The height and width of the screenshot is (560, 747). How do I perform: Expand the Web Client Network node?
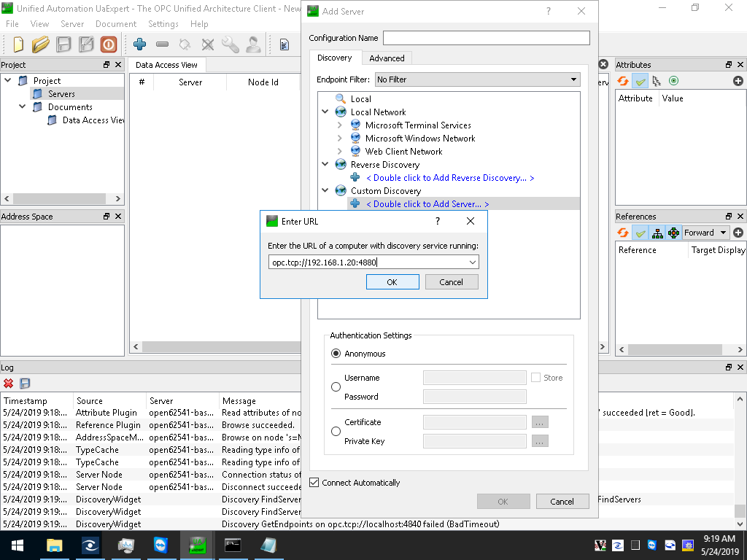tap(340, 152)
